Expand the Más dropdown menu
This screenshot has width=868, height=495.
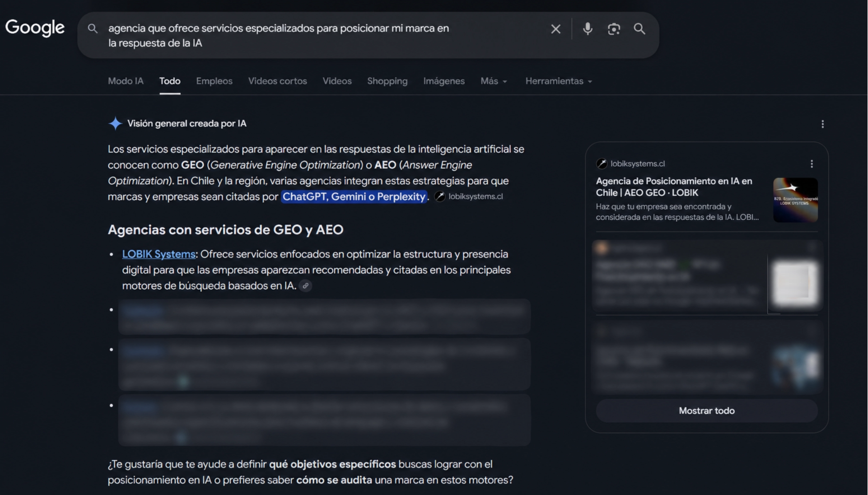click(x=493, y=81)
